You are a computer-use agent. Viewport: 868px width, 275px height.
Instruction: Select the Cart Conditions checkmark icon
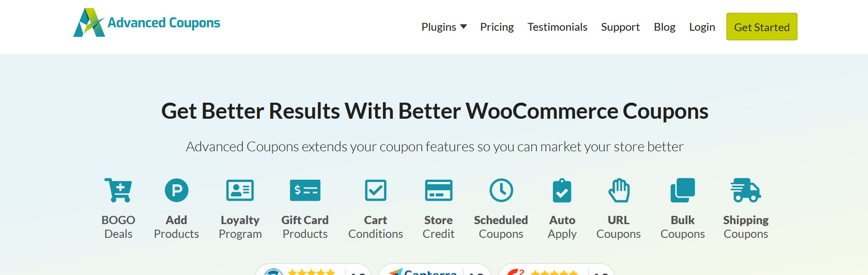376,190
